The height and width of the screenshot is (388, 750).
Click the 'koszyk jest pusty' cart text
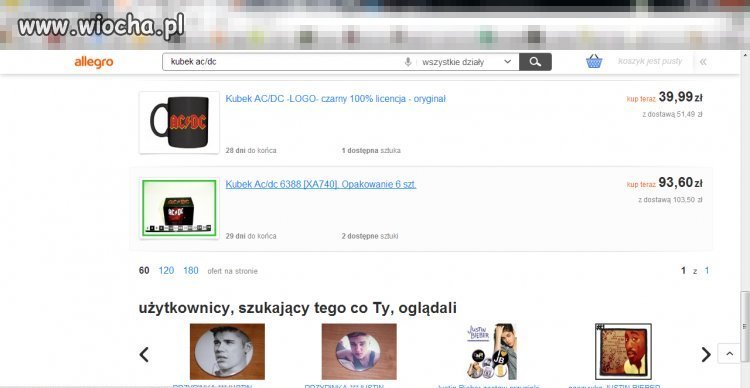pyautogui.click(x=650, y=61)
